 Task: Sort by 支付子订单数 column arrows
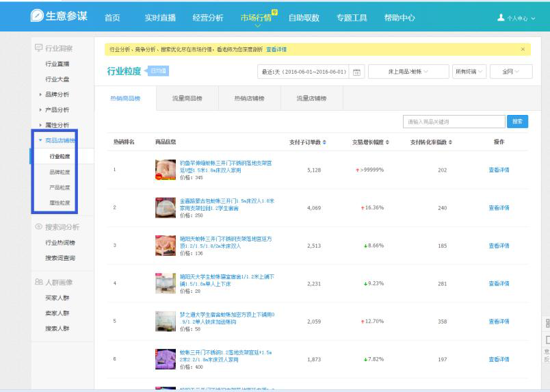point(324,142)
